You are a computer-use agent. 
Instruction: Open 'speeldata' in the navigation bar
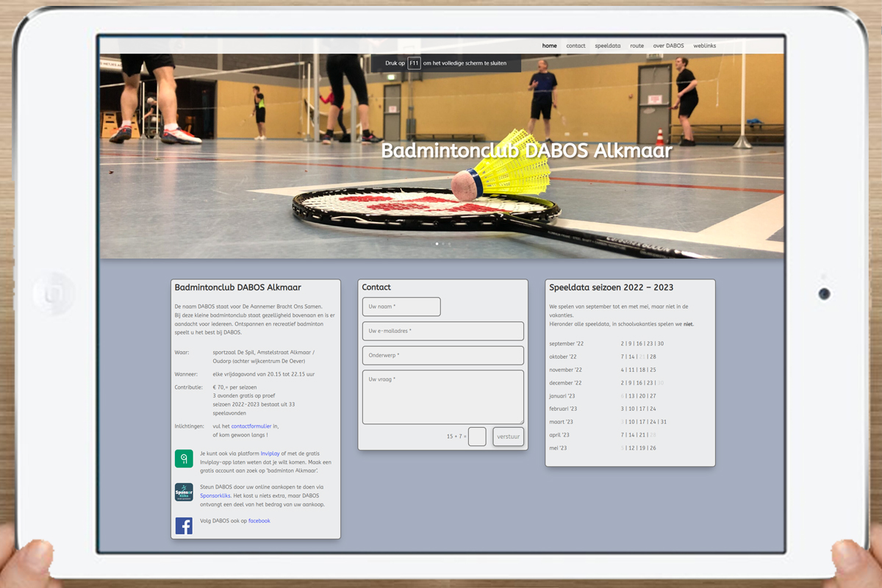tap(607, 46)
